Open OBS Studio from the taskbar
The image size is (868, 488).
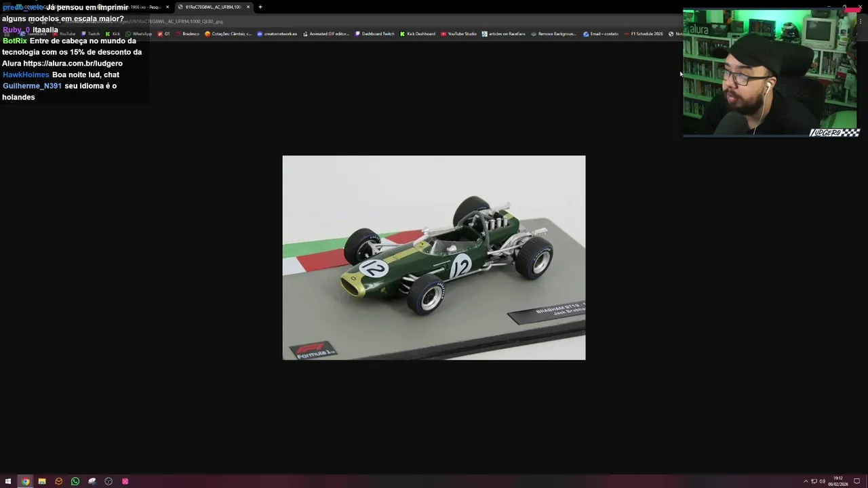108,481
